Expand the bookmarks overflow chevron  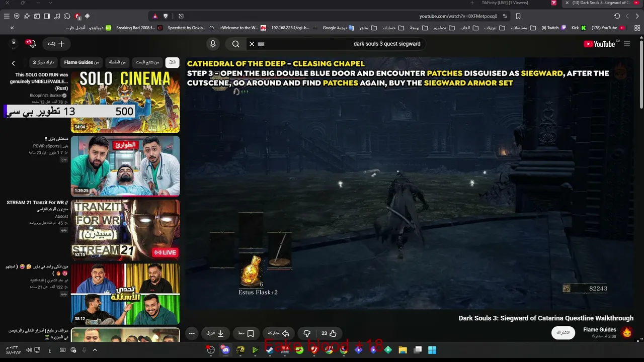coord(12,28)
